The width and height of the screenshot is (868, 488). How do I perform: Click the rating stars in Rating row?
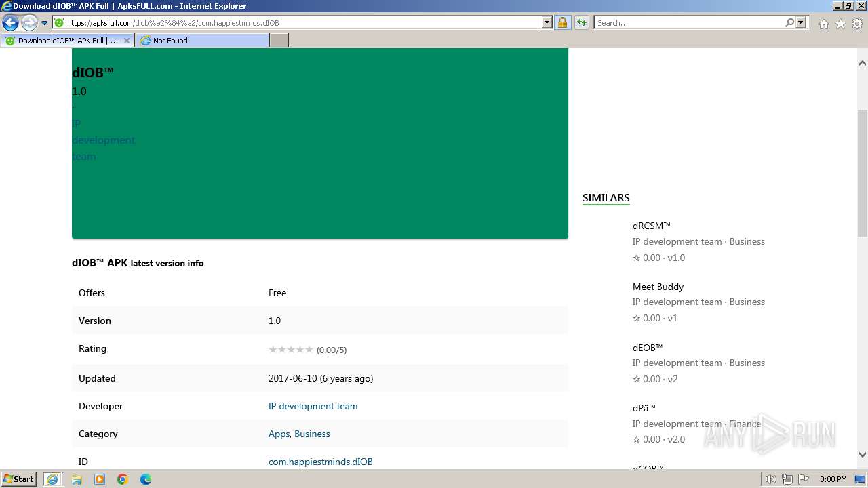point(291,350)
